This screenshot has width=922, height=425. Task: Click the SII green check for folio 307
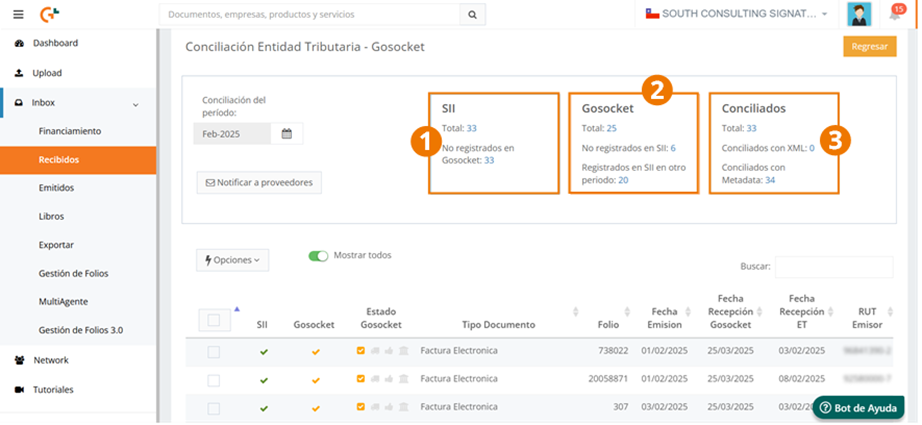[263, 408]
